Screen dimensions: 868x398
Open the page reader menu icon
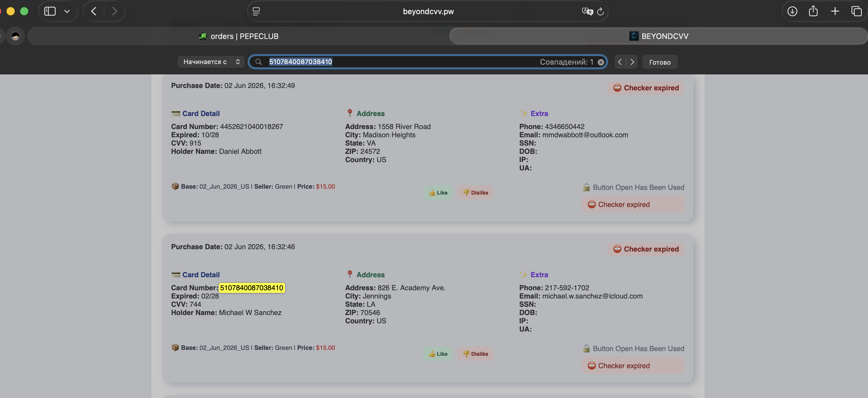coord(256,11)
